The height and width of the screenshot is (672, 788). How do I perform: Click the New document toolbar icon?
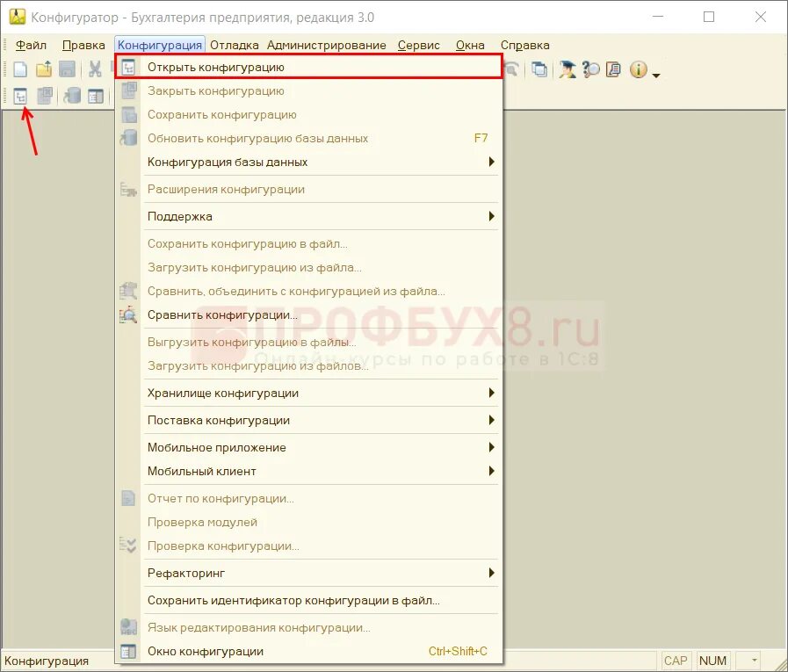point(20,69)
